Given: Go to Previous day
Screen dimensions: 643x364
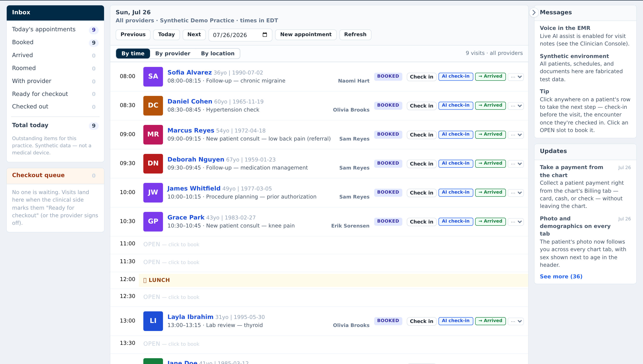Looking at the screenshot, I should click(133, 35).
